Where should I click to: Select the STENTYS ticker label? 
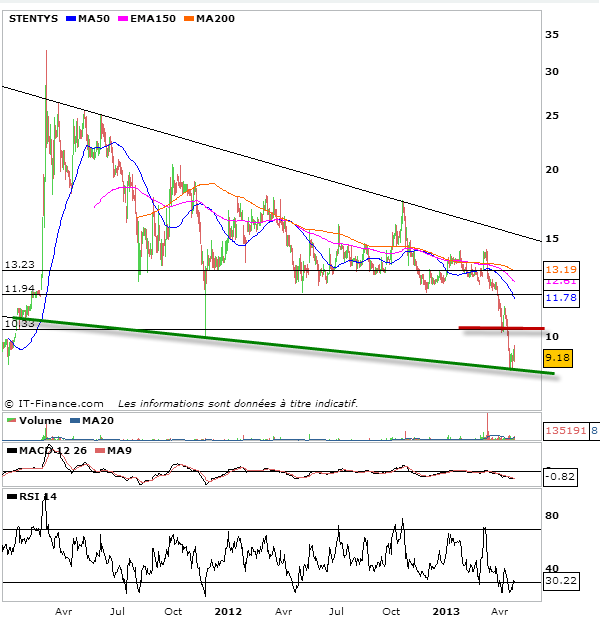pyautogui.click(x=32, y=19)
